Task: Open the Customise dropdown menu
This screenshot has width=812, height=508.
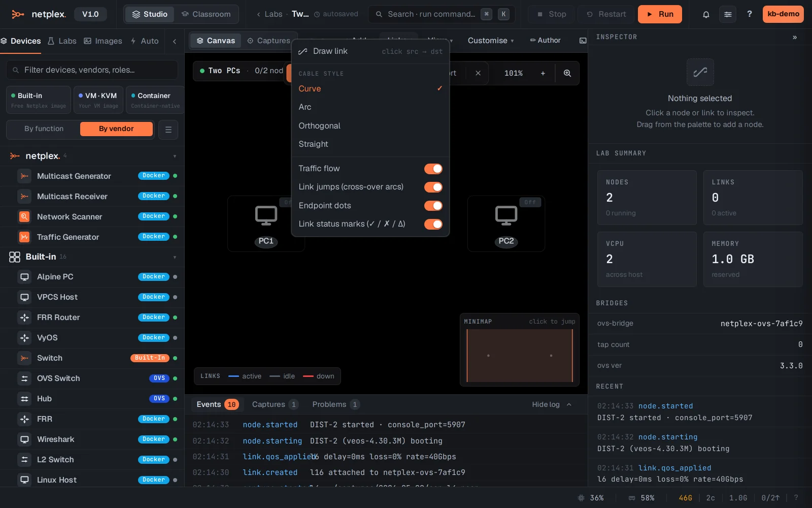Action: (491, 41)
